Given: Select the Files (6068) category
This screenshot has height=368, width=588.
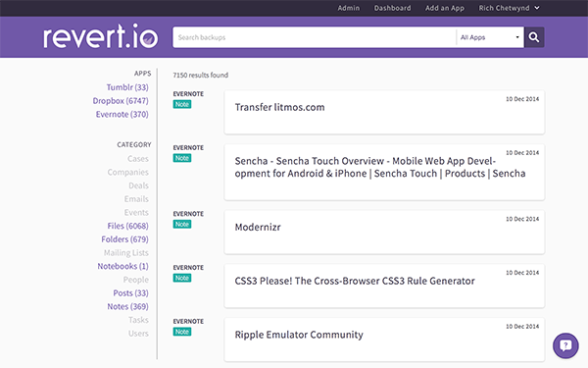Looking at the screenshot, I should tap(127, 226).
